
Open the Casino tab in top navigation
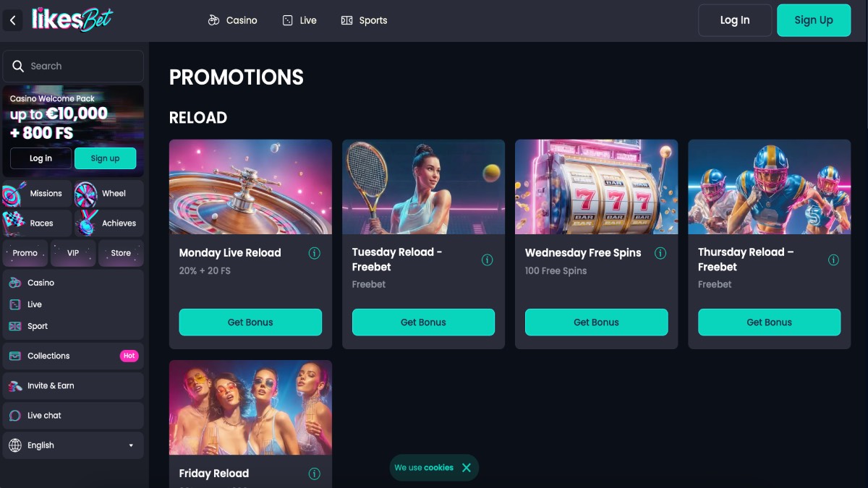pos(232,20)
